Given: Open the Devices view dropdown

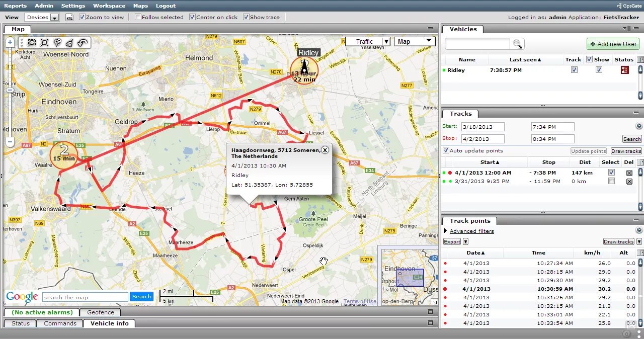Looking at the screenshot, I should pyautogui.click(x=42, y=17).
